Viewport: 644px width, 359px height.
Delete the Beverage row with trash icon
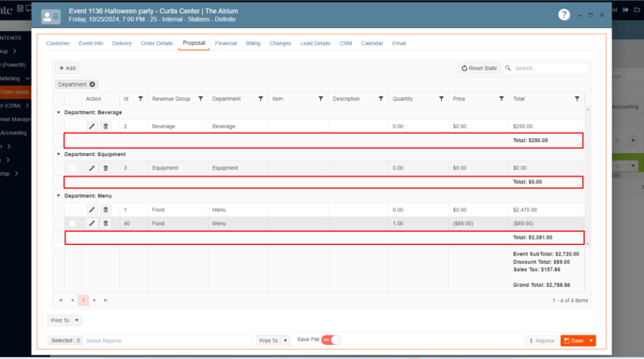tap(106, 126)
